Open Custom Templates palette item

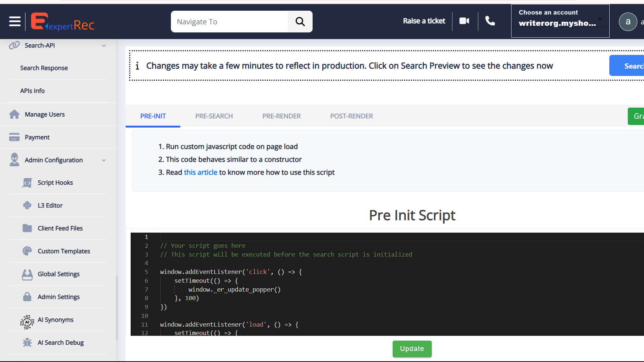(63, 251)
